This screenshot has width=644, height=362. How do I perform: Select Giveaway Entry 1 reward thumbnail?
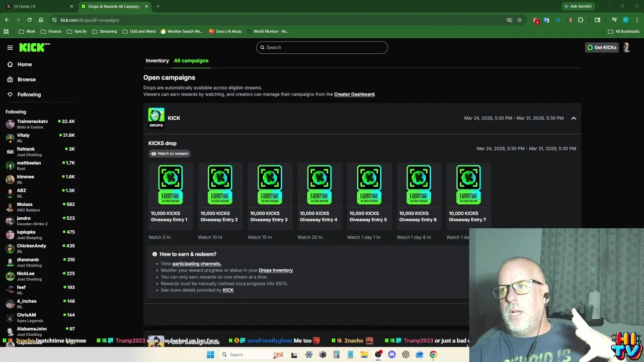tap(170, 185)
